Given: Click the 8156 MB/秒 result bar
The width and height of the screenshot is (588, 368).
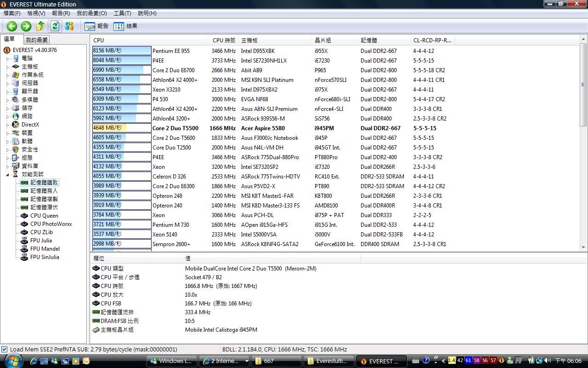Looking at the screenshot, I should coord(122,51).
